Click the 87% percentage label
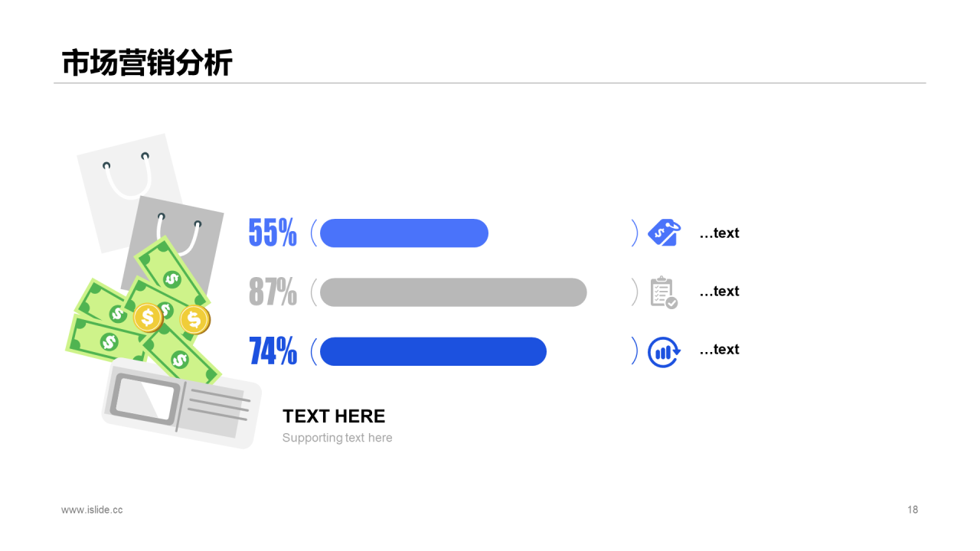Image resolution: width=980 pixels, height=551 pixels. (273, 292)
